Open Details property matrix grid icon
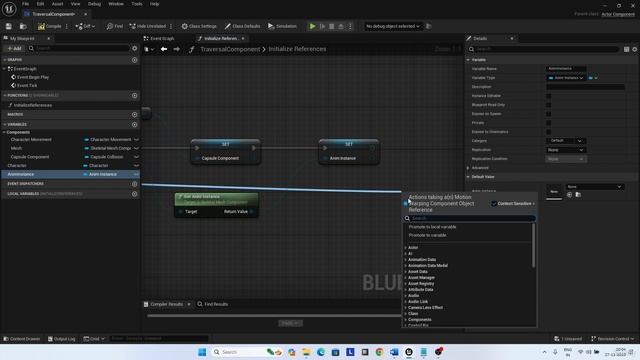 click(x=627, y=49)
